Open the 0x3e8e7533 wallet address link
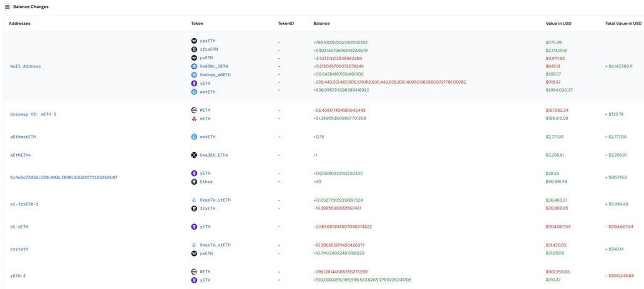This screenshot has height=289, width=644. click(x=64, y=177)
